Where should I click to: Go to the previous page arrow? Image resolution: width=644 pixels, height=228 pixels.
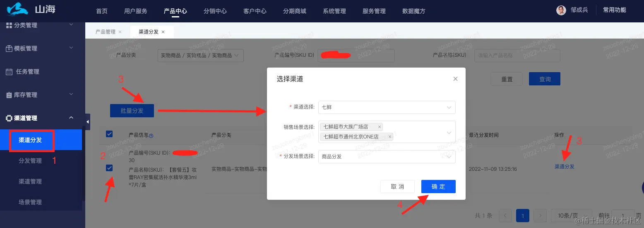click(x=505, y=216)
